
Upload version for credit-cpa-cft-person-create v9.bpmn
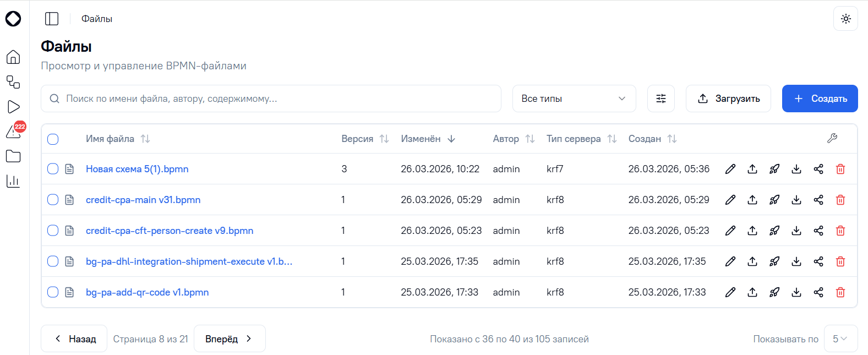click(752, 231)
